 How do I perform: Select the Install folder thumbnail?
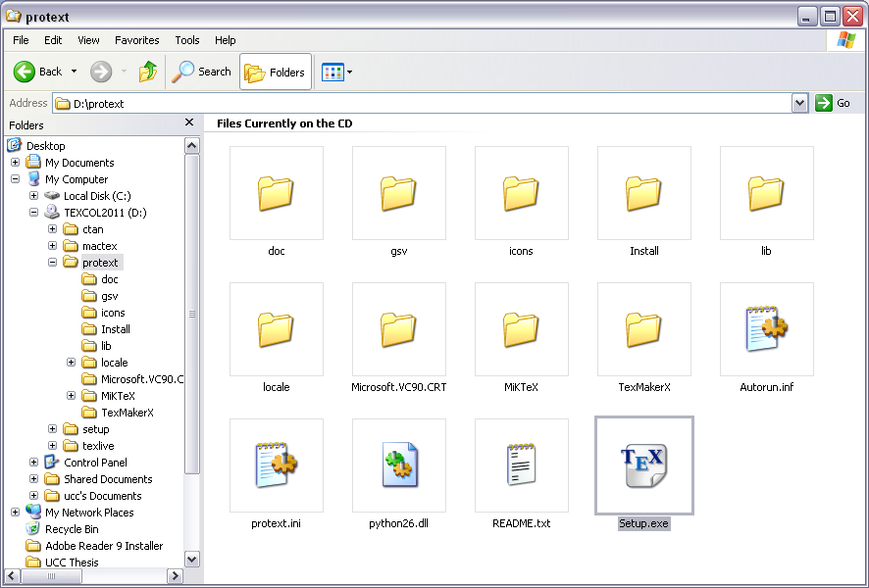point(644,193)
